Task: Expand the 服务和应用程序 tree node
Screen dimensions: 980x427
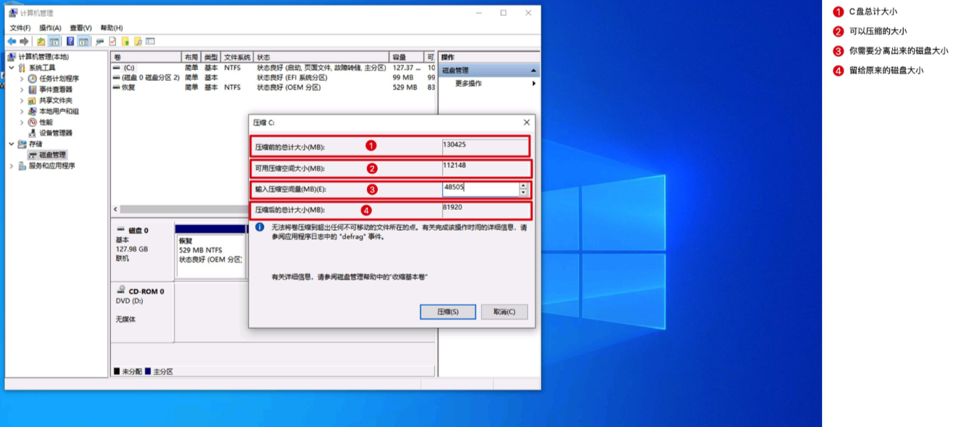Action: click(x=10, y=165)
